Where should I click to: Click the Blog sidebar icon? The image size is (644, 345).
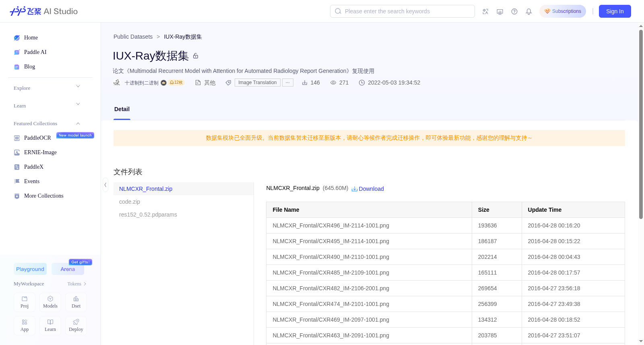point(17,67)
